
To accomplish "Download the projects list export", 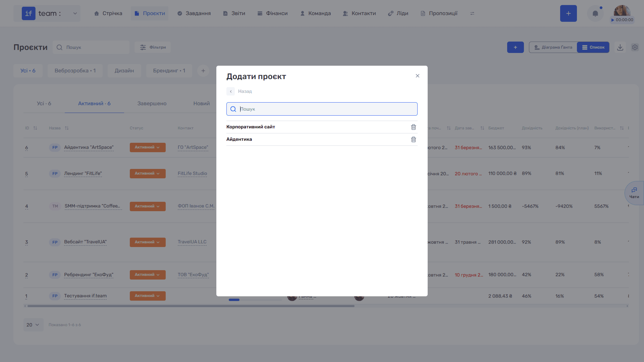I will pyautogui.click(x=620, y=47).
